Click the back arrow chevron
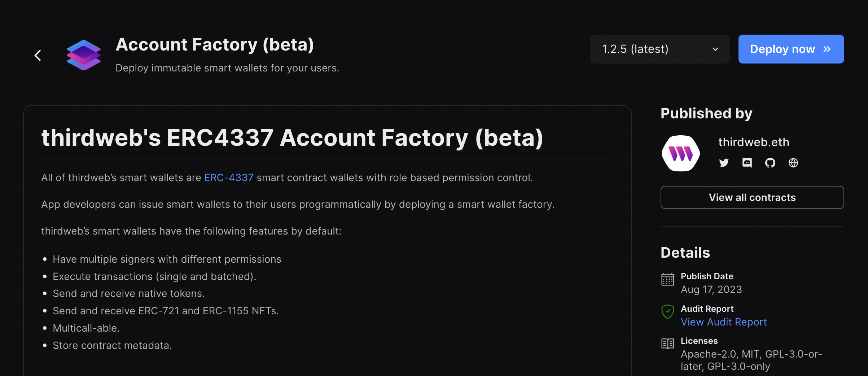The image size is (868, 376). [x=38, y=55]
